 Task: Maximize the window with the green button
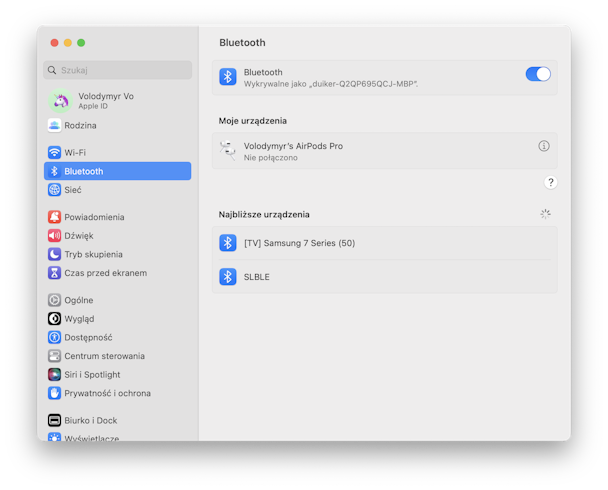click(x=81, y=43)
